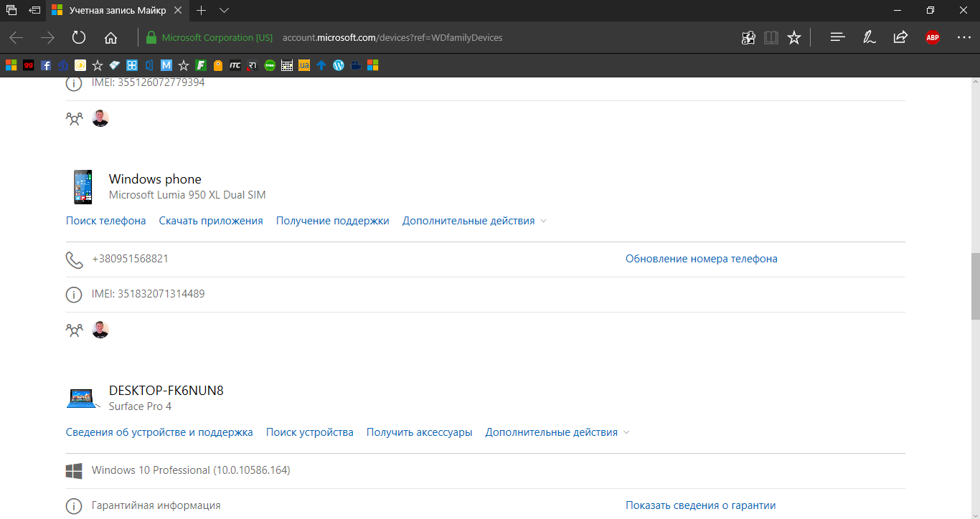
Task: Click the Windows phone device title
Action: point(155,179)
